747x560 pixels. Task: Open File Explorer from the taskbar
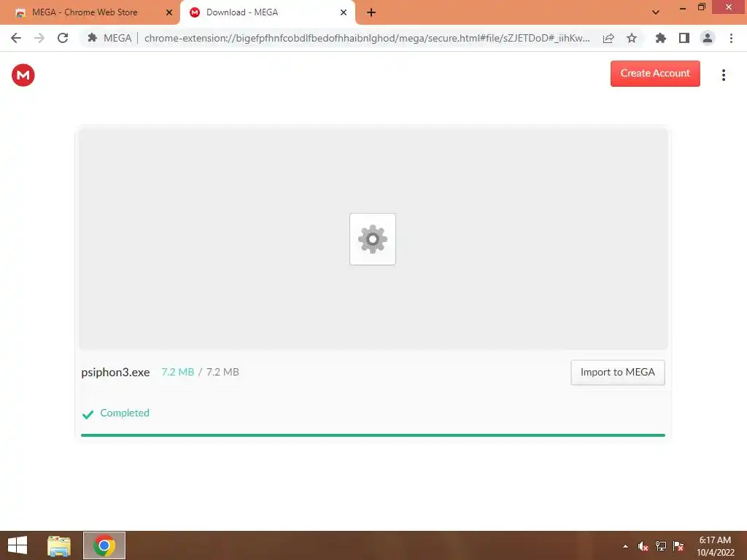coord(59,545)
